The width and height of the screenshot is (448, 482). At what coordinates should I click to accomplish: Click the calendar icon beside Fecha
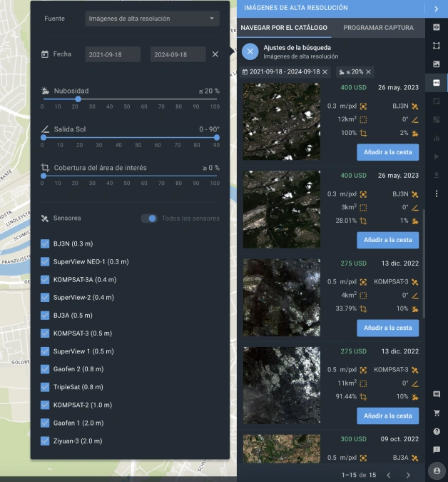click(x=45, y=54)
